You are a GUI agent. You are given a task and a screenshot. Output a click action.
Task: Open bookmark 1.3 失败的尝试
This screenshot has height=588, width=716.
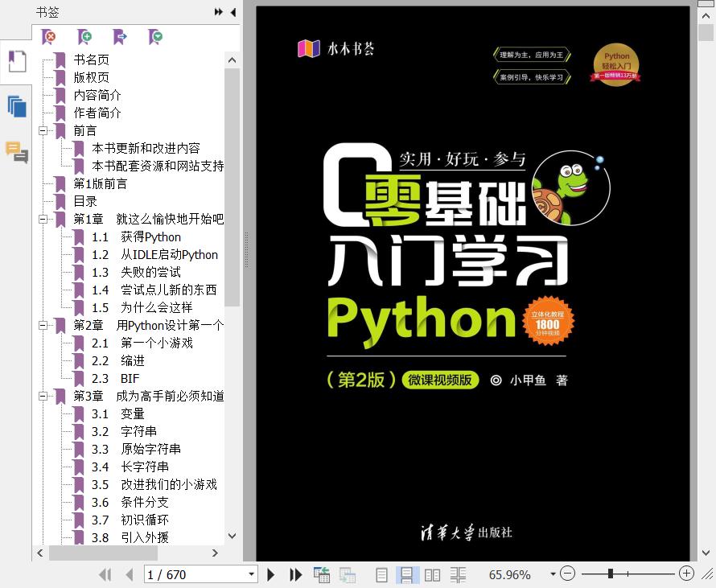[x=137, y=273]
